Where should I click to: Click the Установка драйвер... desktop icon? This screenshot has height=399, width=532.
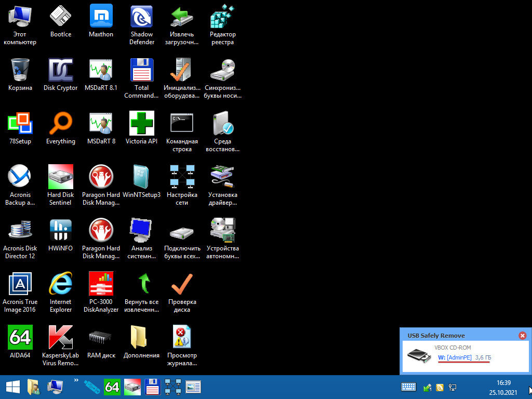(222, 185)
